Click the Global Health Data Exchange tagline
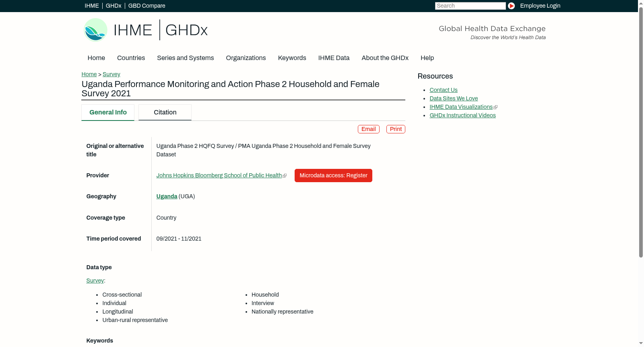Screen dimensions: 644x347 (x=492, y=29)
